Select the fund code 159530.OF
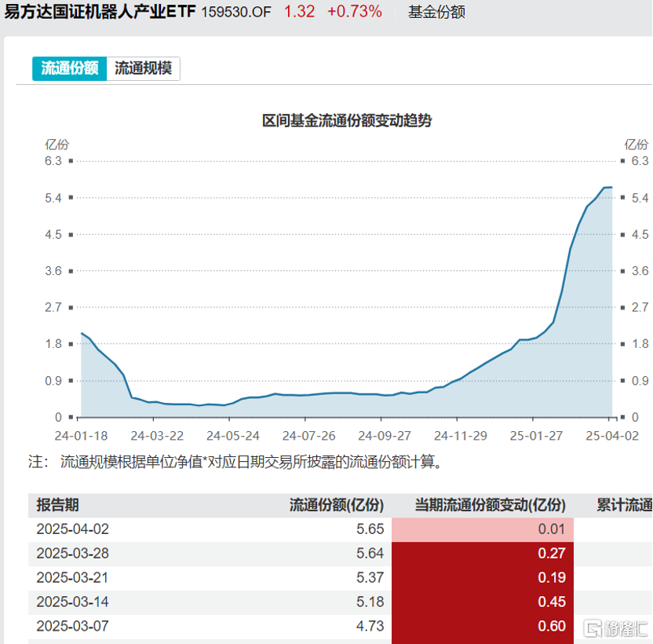653x644 pixels. coord(236,12)
